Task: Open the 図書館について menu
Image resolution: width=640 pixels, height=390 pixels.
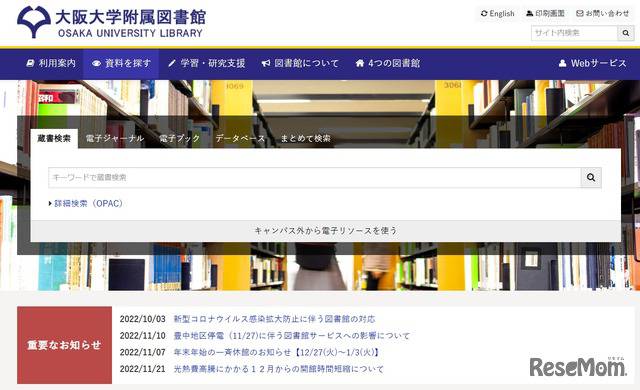Action: point(300,64)
